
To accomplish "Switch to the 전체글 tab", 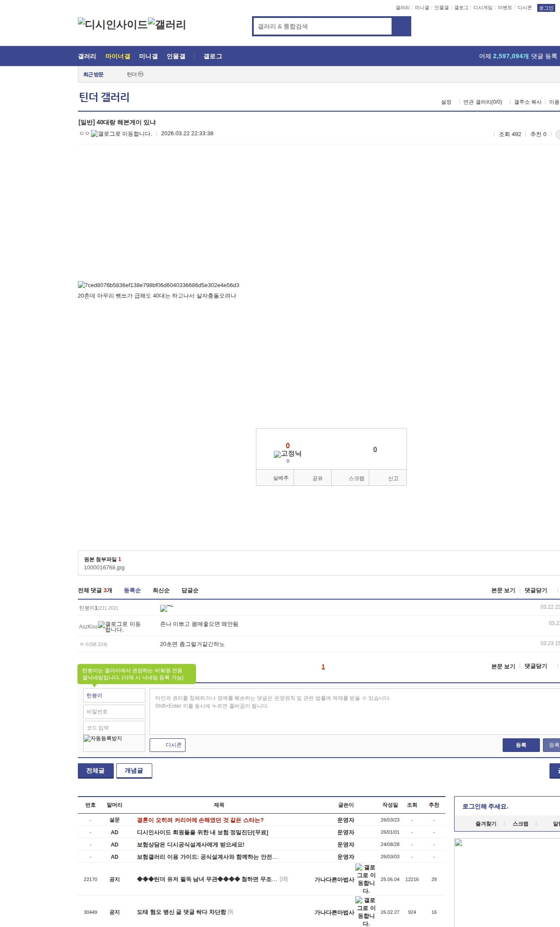I will pos(96,771).
